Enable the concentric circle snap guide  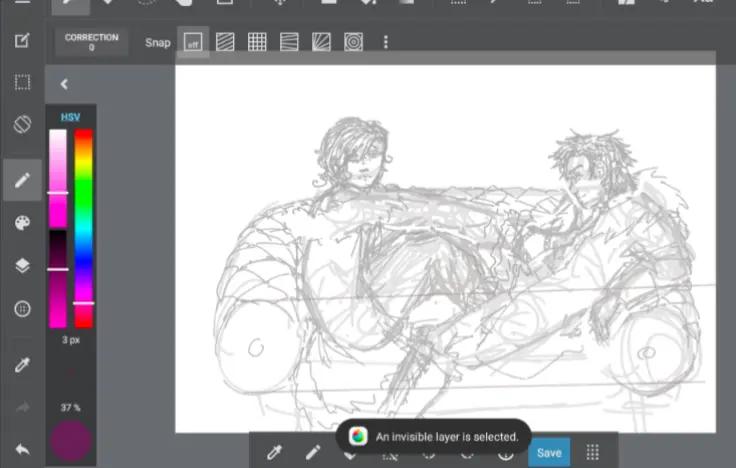click(x=353, y=42)
